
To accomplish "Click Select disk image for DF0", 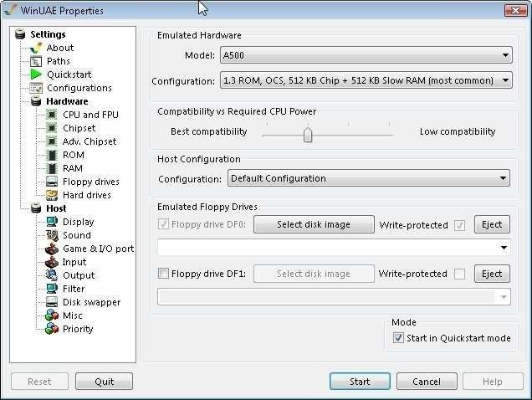I will click(x=314, y=225).
